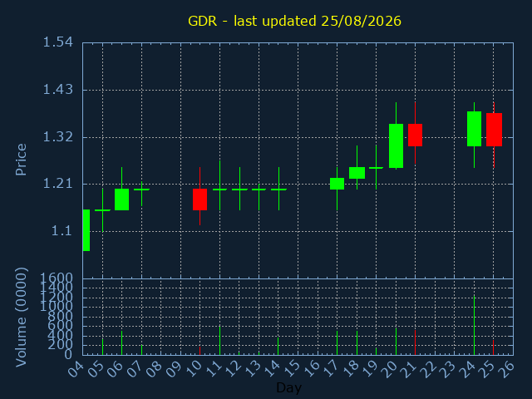The height and width of the screenshot is (399, 532).
Task: Click the 'Volume (0000)' axis title
Action: [21, 318]
